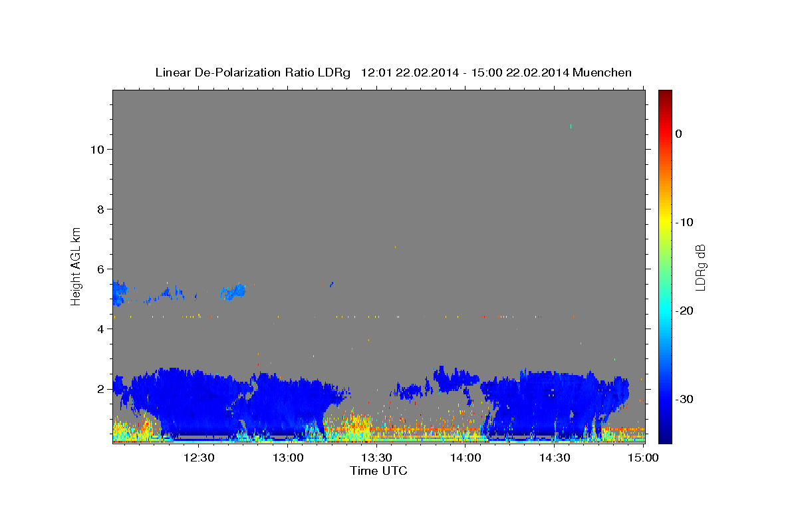
Task: Click the colorbar value -10
Action: point(685,222)
